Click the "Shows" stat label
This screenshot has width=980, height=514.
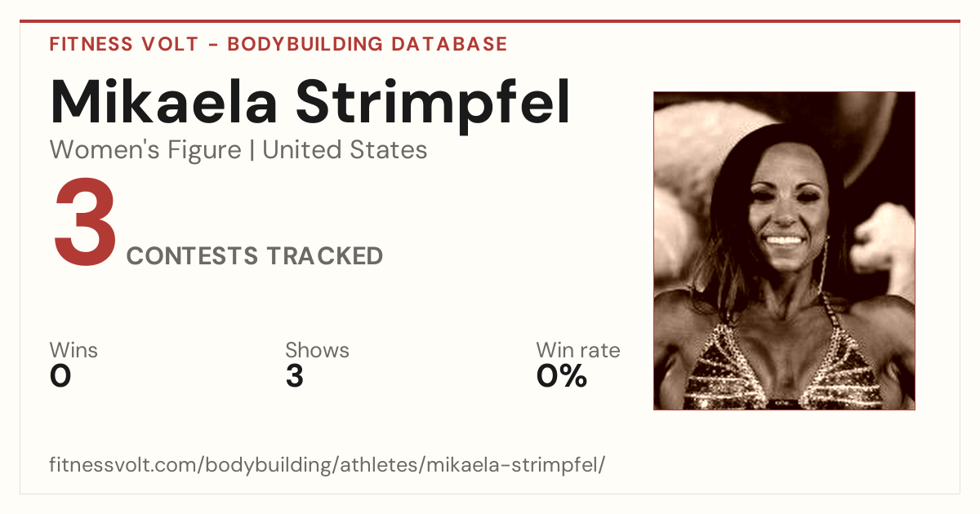[317, 350]
